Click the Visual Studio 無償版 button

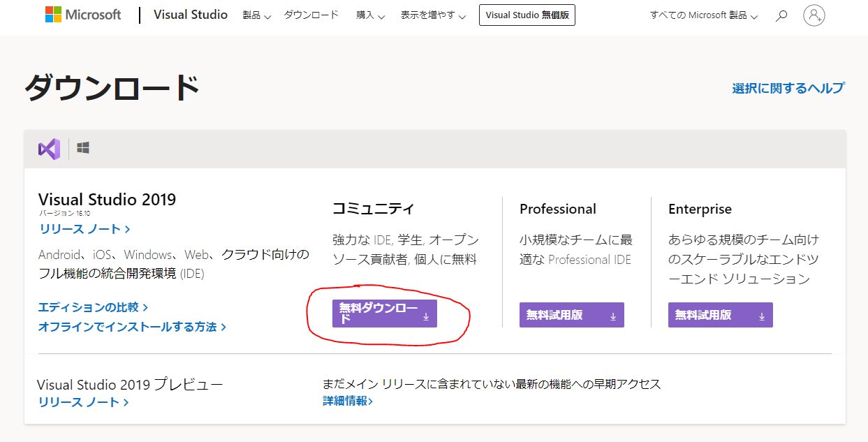[527, 15]
